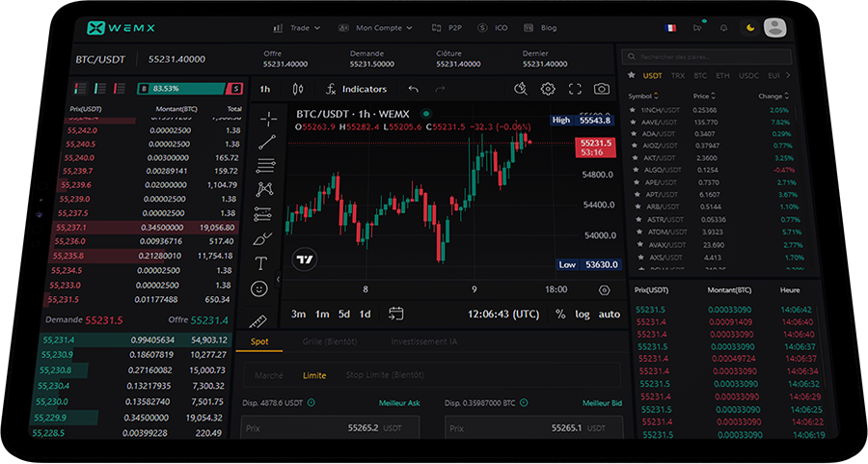
Task: Undo last chart action
Action: pyautogui.click(x=414, y=89)
